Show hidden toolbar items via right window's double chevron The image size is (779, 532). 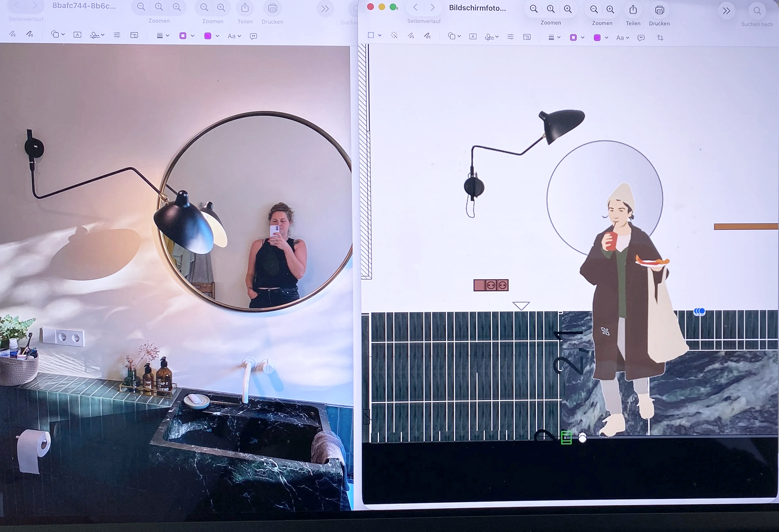pos(726,11)
